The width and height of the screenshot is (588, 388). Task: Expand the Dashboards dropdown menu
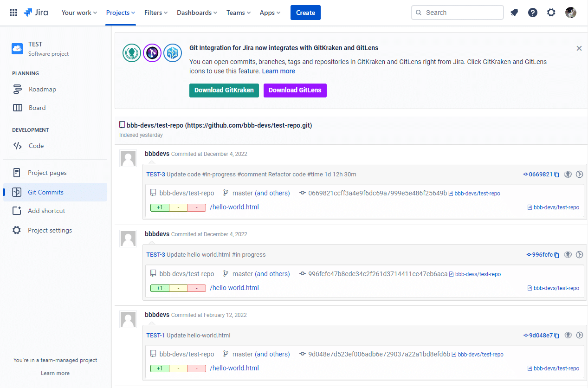coord(197,13)
